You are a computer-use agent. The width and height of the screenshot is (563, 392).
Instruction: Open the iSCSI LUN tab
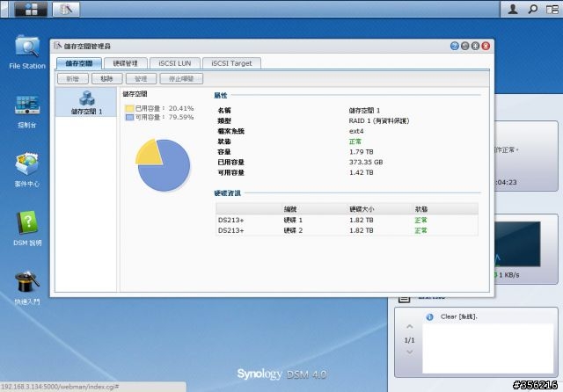coord(175,63)
